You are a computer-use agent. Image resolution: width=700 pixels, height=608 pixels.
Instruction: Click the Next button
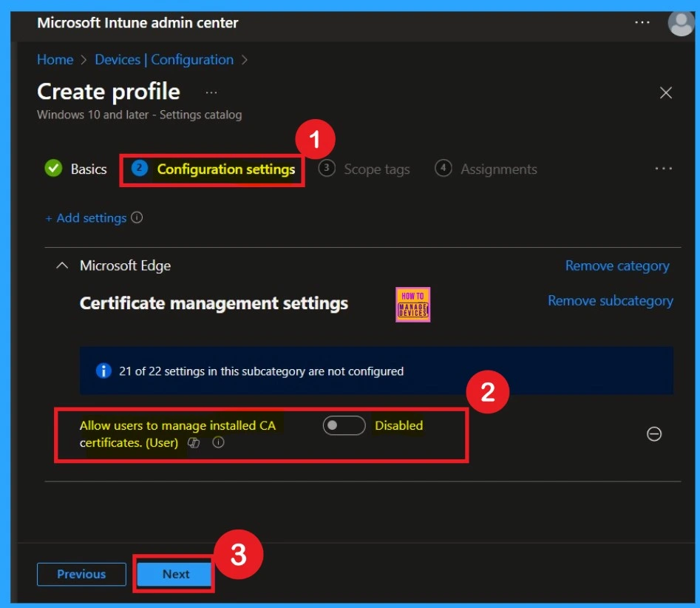(174, 574)
